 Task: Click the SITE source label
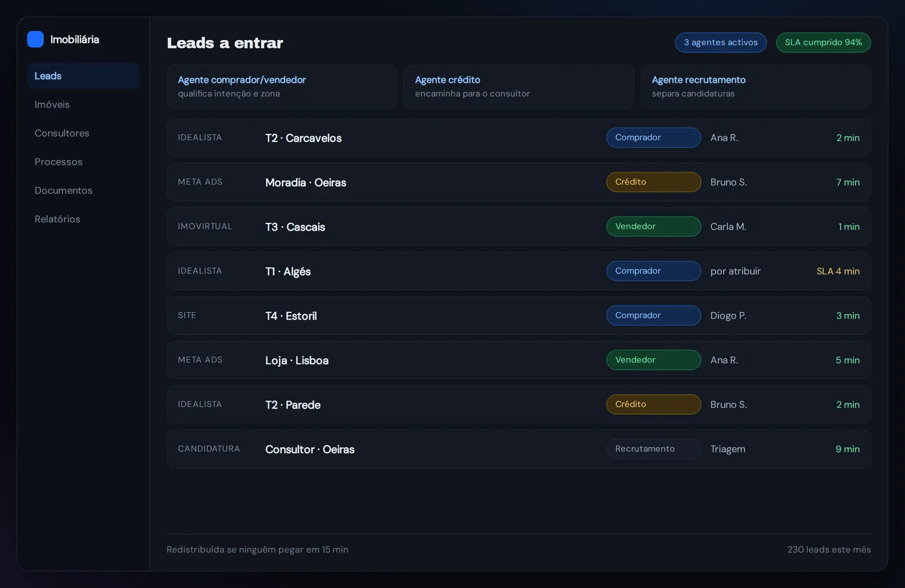click(x=187, y=315)
